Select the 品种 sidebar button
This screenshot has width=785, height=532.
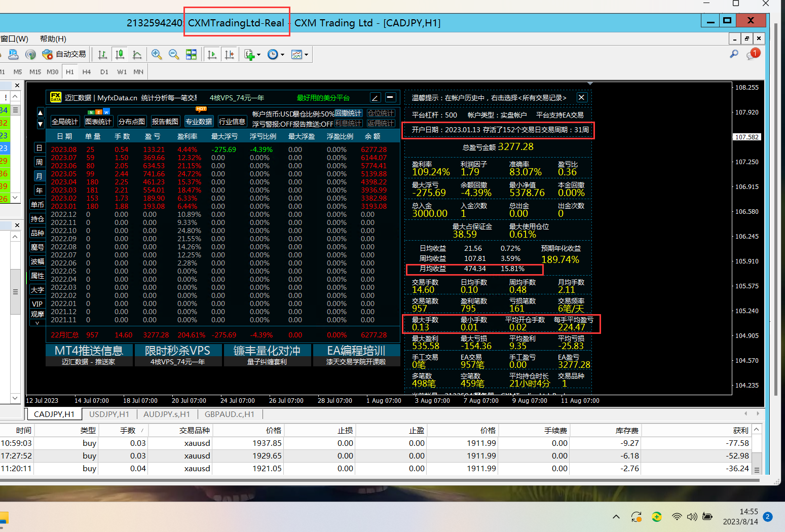pos(37,233)
